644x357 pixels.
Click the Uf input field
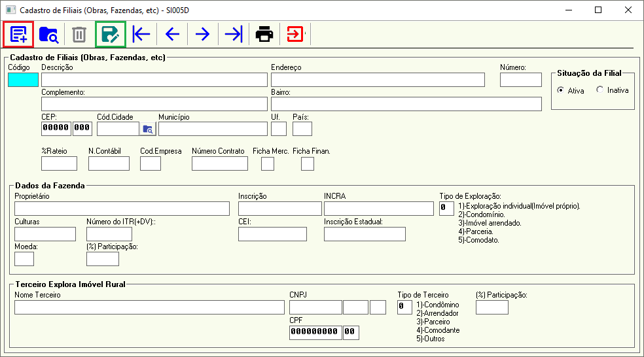(x=278, y=129)
